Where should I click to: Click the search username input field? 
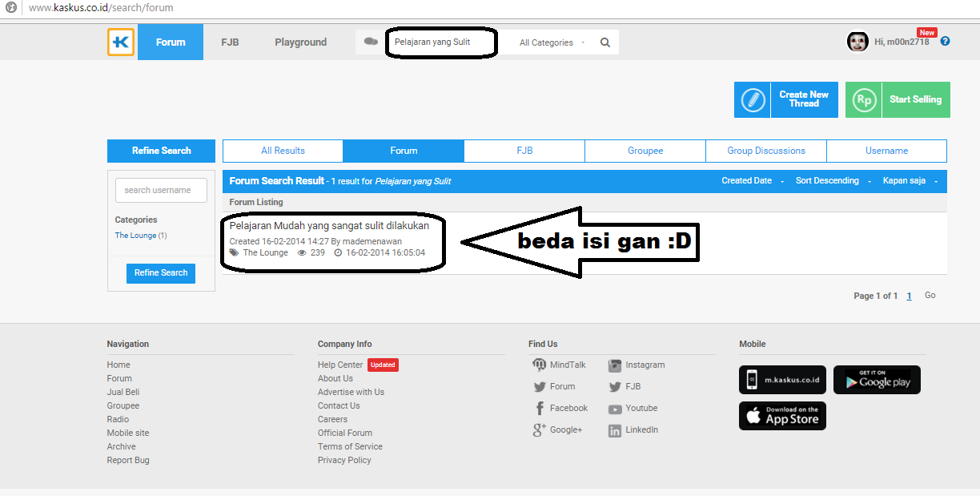click(x=161, y=190)
